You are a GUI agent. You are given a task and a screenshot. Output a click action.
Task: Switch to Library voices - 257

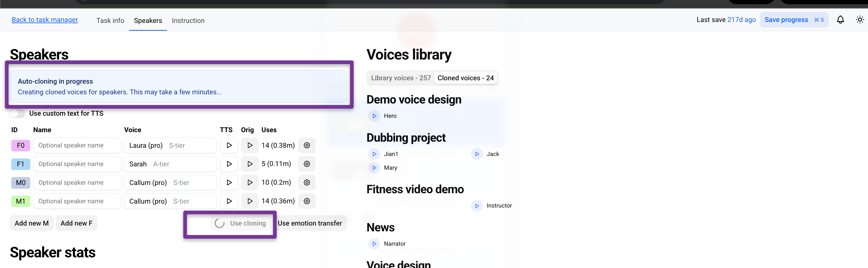click(x=401, y=78)
